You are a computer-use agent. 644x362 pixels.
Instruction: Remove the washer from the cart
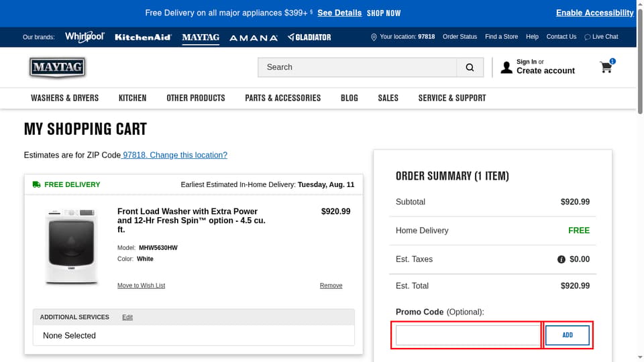coord(331,286)
